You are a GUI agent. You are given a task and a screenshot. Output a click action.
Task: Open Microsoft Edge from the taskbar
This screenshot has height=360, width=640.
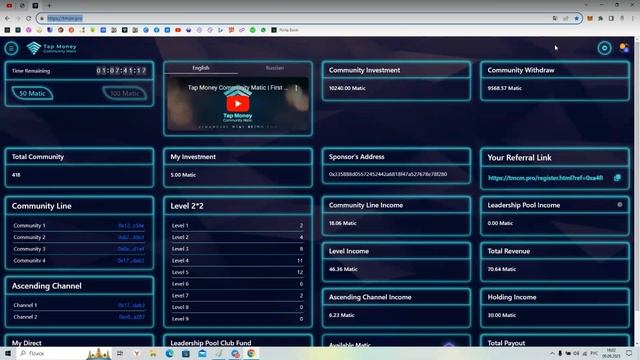tap(169, 353)
